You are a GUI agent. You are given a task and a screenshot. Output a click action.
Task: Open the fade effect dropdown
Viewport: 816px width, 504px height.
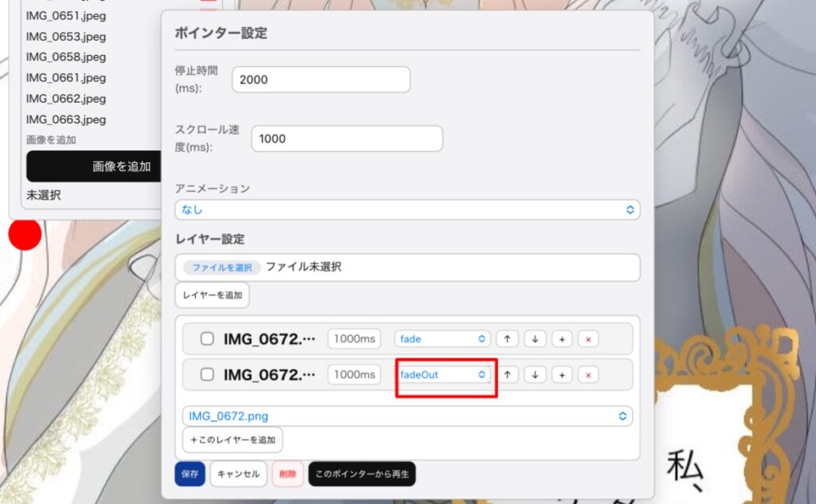click(x=441, y=339)
